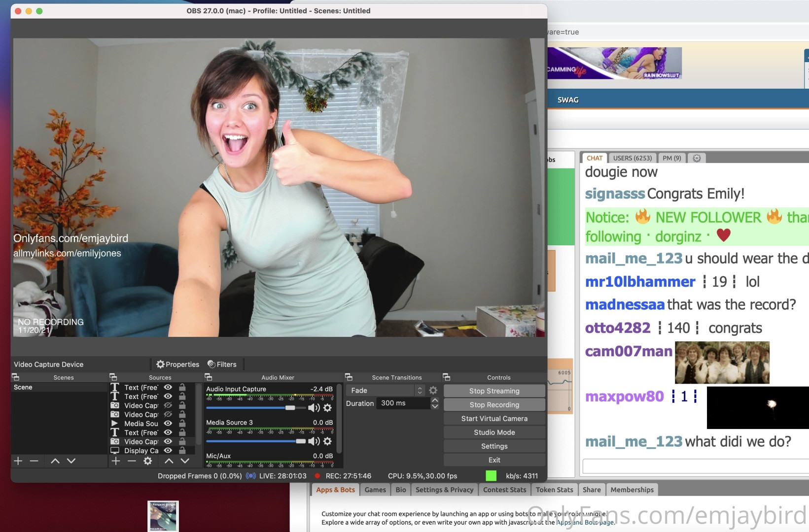Image resolution: width=809 pixels, height=532 pixels.
Task: Open source properties gear below Sources list
Action: tap(147, 461)
